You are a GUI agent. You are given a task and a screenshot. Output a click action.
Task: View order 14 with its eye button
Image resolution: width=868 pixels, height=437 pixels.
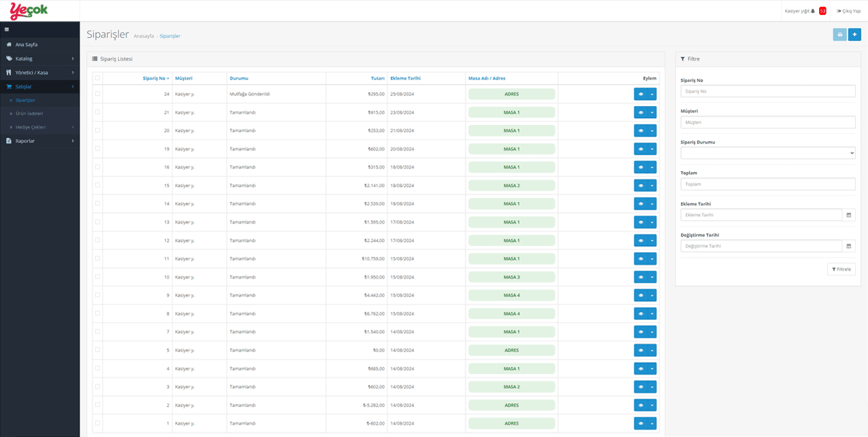tap(640, 204)
